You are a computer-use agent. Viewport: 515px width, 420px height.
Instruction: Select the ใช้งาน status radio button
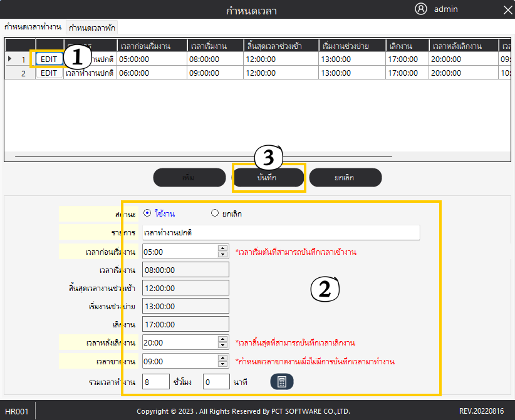pos(147,213)
